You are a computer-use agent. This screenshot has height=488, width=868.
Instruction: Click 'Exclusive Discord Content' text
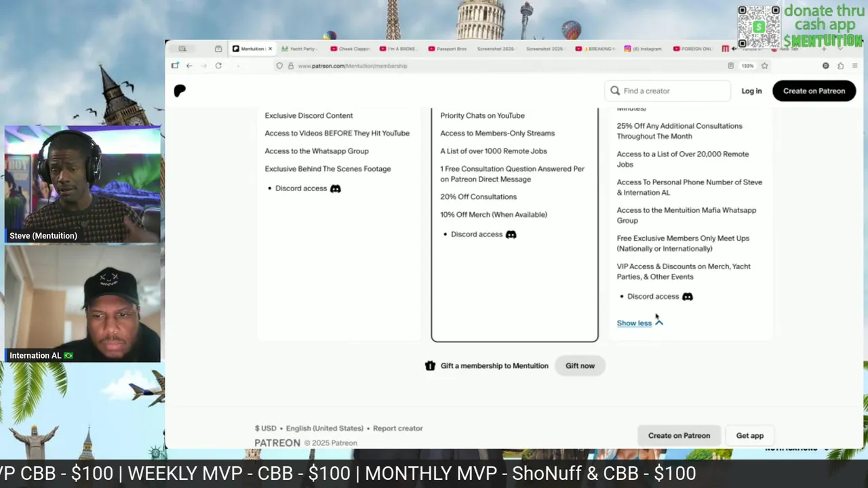tap(309, 116)
